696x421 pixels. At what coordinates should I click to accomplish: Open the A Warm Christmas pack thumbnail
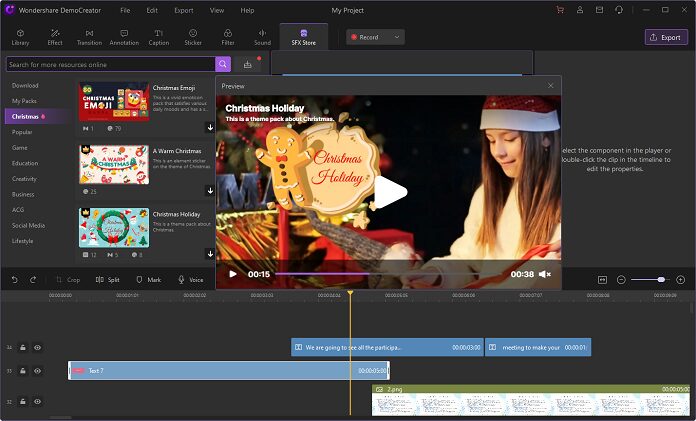[x=114, y=164]
